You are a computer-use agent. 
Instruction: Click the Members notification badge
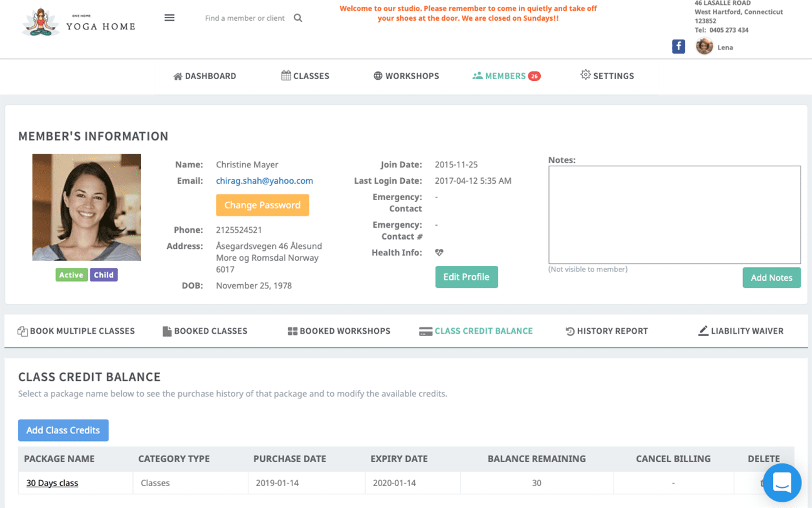coord(534,76)
